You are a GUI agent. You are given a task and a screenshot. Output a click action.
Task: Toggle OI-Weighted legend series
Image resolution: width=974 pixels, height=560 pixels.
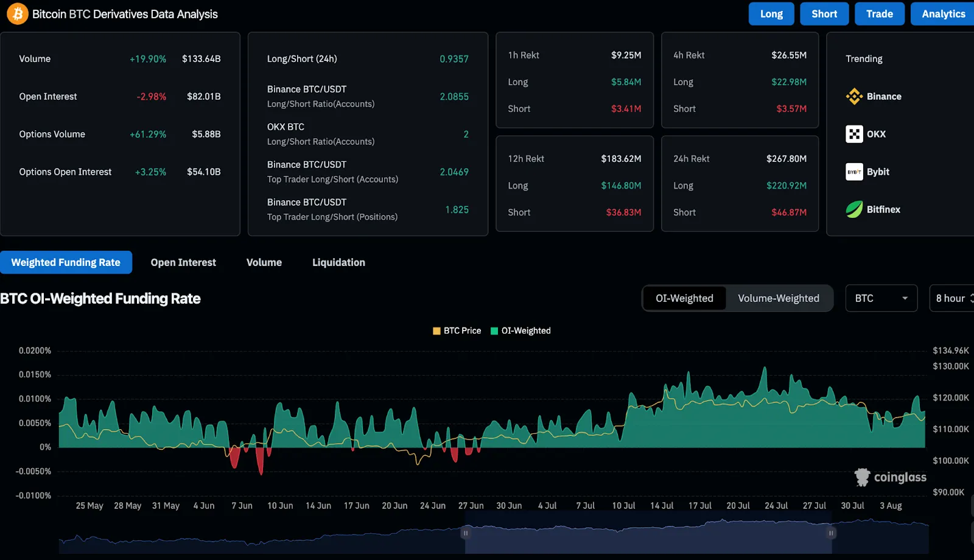click(x=520, y=331)
